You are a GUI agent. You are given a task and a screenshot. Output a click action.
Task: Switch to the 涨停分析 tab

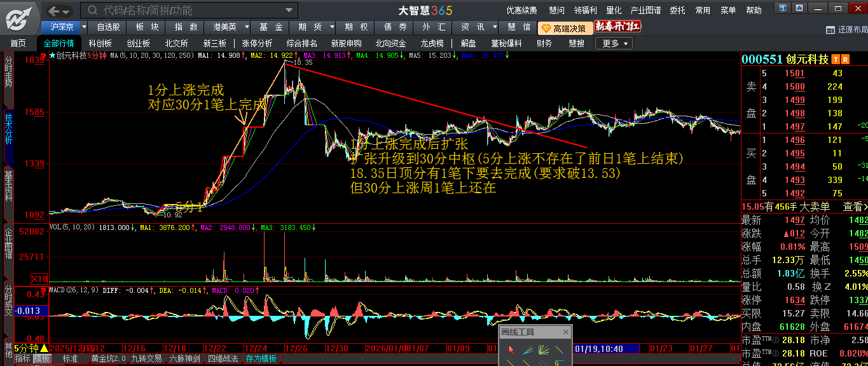coord(257,43)
